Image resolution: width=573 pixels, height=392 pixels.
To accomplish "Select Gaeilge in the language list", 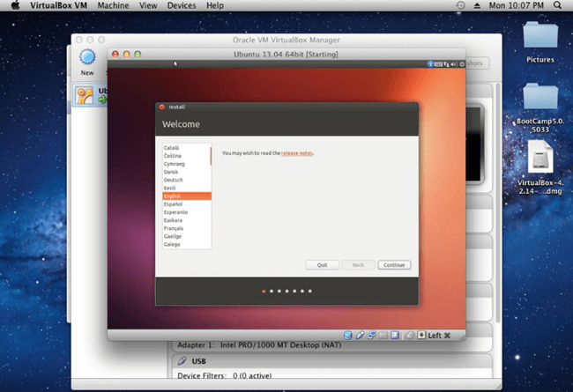I will (x=187, y=236).
